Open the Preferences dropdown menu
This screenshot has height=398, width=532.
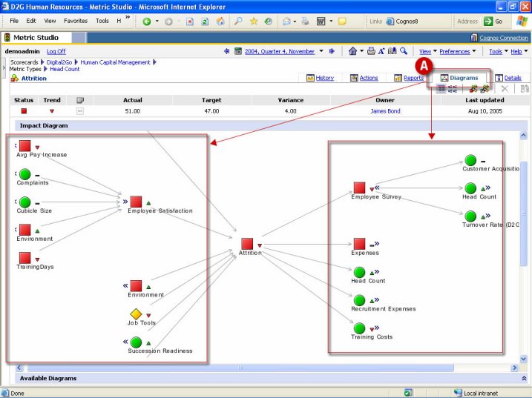pyautogui.click(x=458, y=51)
